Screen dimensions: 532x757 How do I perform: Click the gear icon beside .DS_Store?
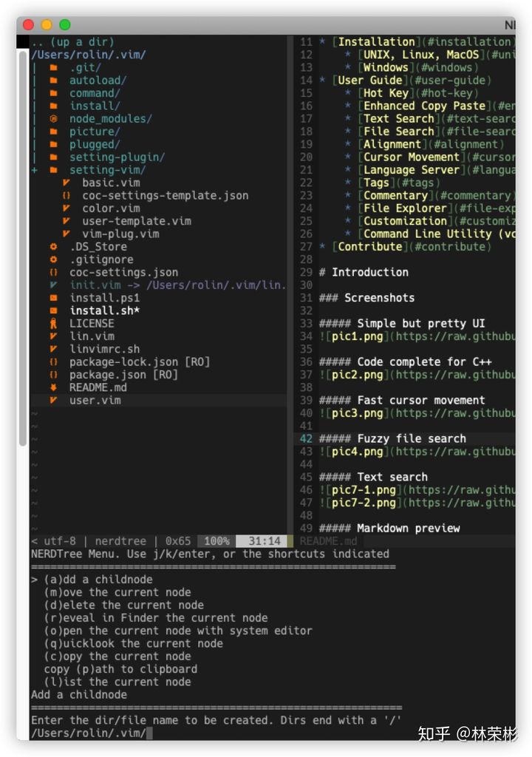tap(53, 247)
